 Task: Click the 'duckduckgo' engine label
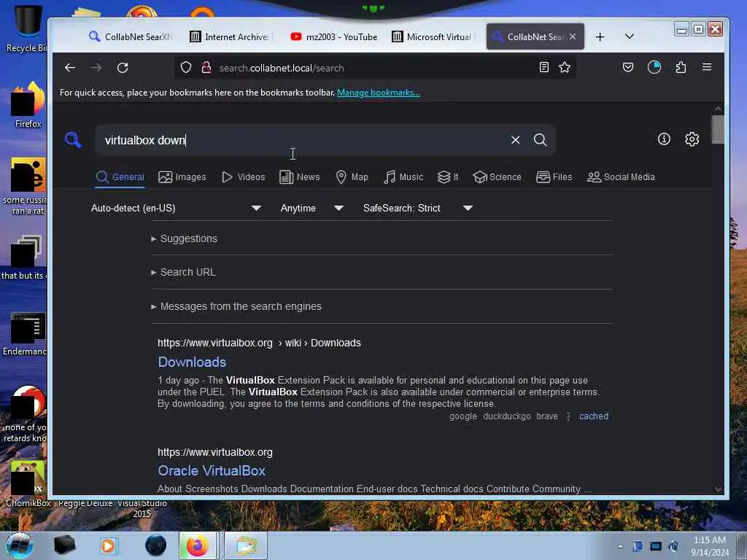pos(506,416)
